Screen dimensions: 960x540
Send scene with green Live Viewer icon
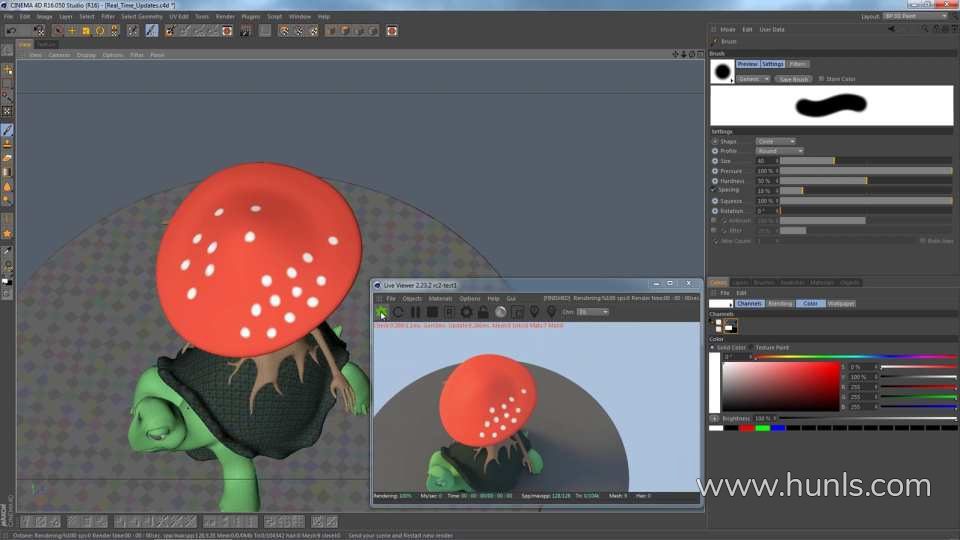pos(381,312)
